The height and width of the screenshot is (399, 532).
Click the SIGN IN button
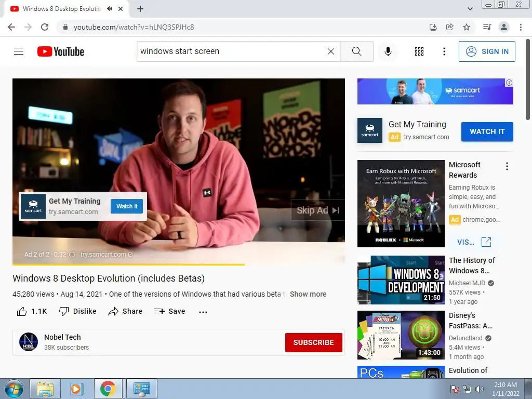[x=487, y=51]
